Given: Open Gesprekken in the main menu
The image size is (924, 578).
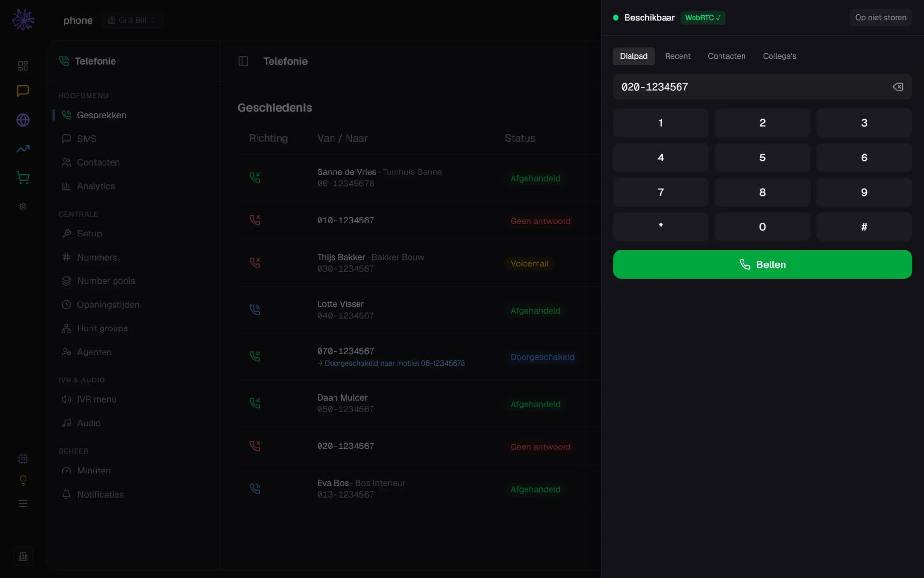Looking at the screenshot, I should pyautogui.click(x=133, y=115).
